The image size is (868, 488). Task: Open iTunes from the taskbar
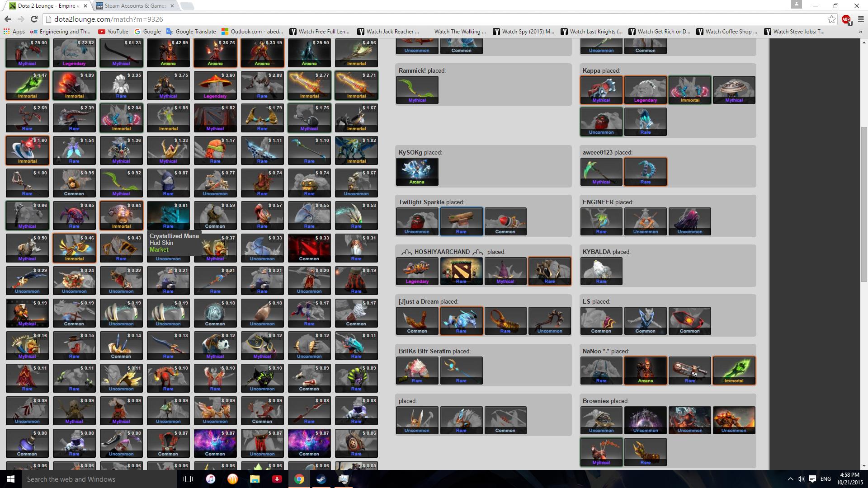click(211, 479)
